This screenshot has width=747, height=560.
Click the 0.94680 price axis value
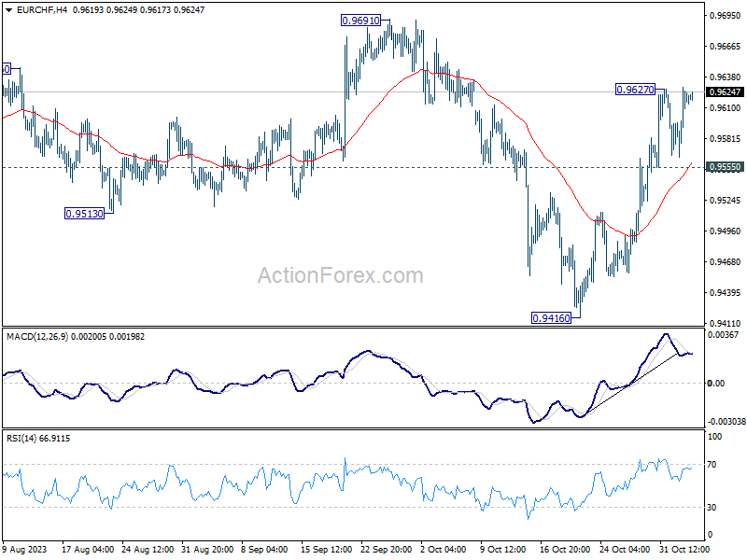tap(726, 262)
